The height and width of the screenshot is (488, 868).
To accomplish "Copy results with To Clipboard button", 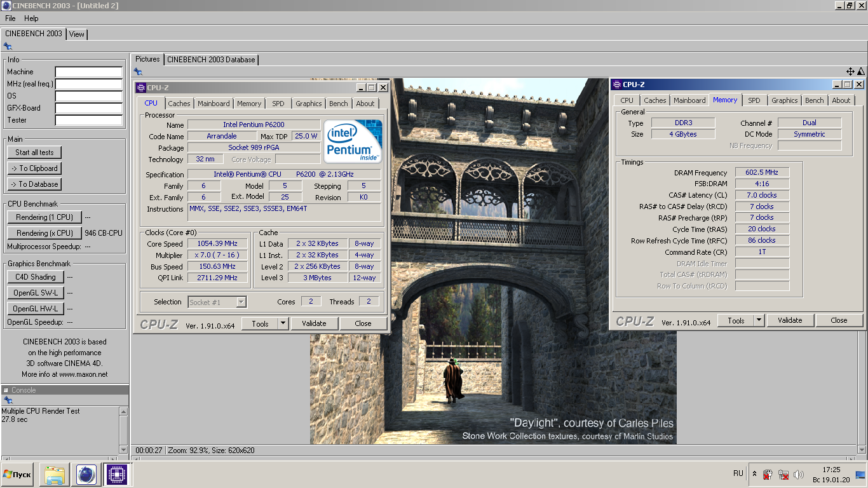I will click(x=34, y=168).
